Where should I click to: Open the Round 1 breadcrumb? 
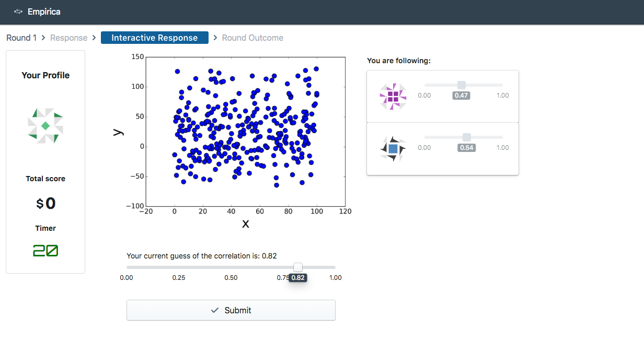pyautogui.click(x=21, y=38)
